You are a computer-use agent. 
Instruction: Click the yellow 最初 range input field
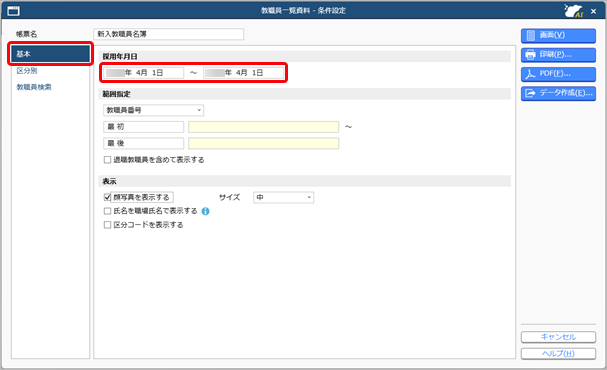264,127
